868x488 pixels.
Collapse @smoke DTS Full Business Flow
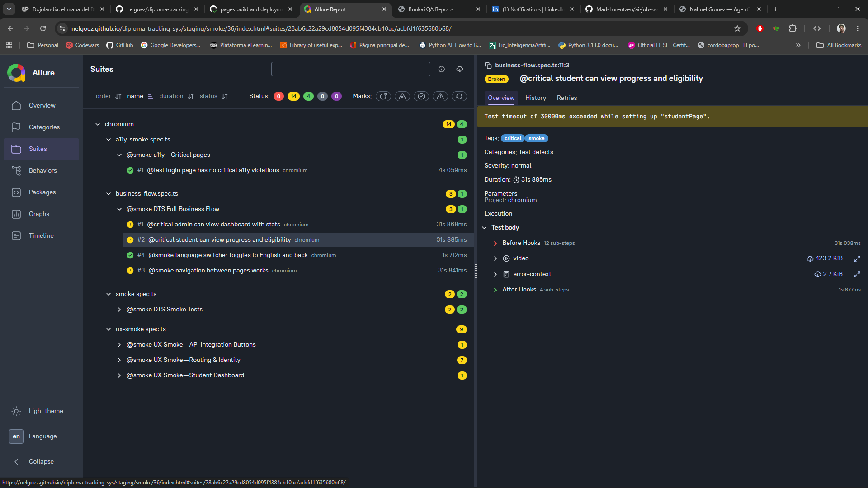click(x=119, y=209)
